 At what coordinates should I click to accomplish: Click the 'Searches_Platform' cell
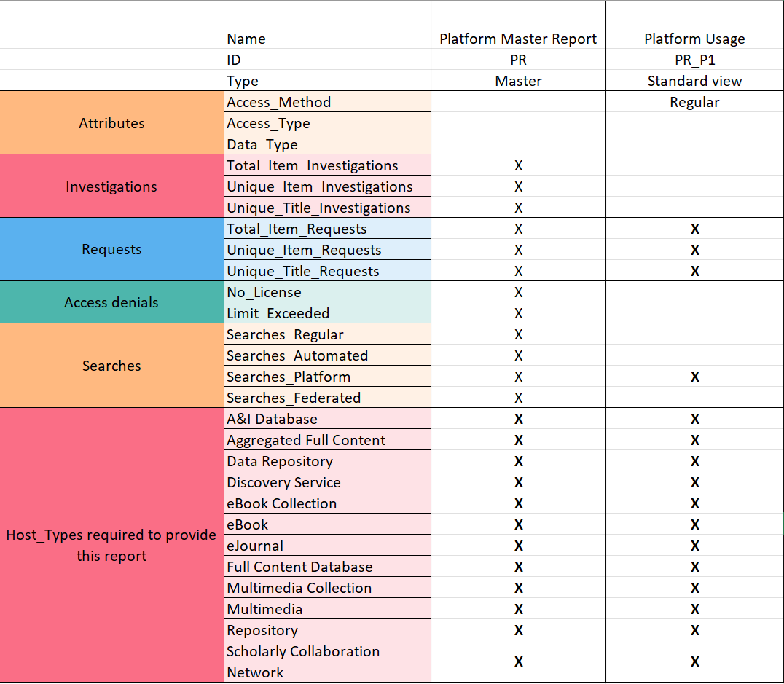327,376
